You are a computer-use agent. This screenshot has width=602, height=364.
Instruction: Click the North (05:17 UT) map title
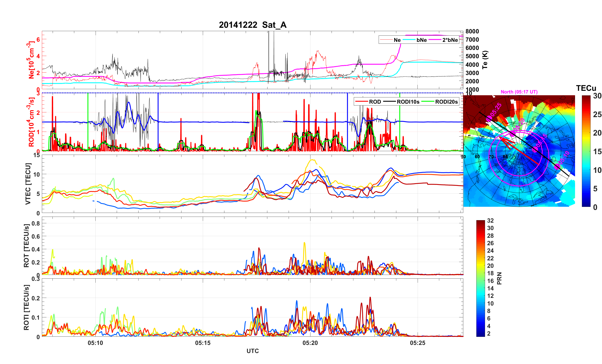pos(519,92)
